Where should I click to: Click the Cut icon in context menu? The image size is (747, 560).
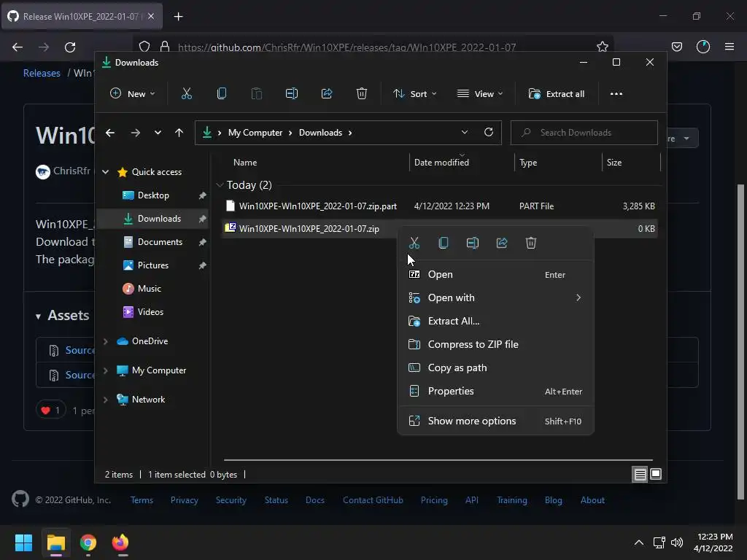point(414,244)
